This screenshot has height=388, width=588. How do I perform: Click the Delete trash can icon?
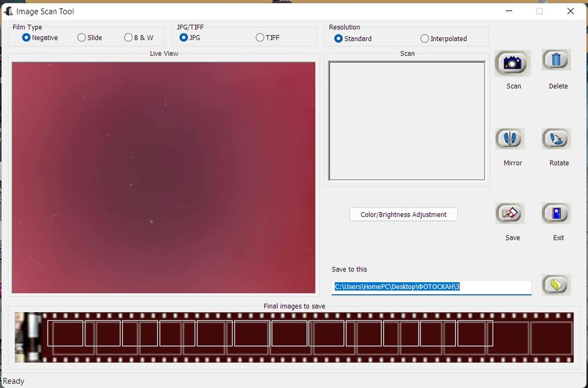pyautogui.click(x=556, y=60)
